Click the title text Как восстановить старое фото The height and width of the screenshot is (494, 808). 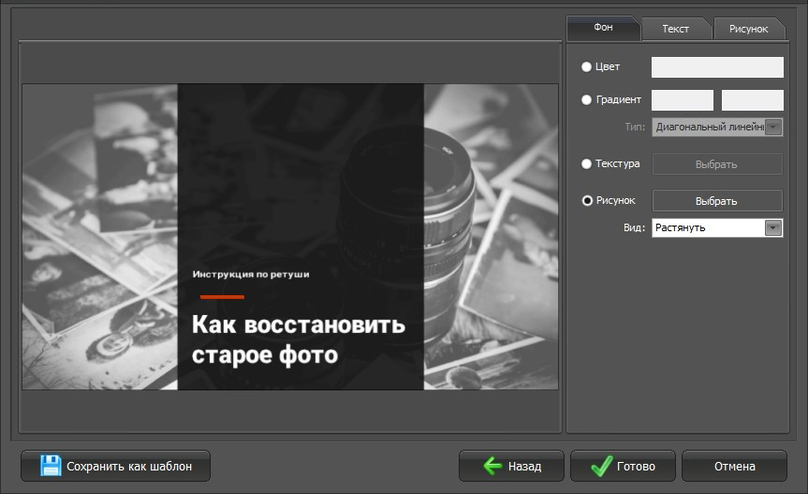298,339
